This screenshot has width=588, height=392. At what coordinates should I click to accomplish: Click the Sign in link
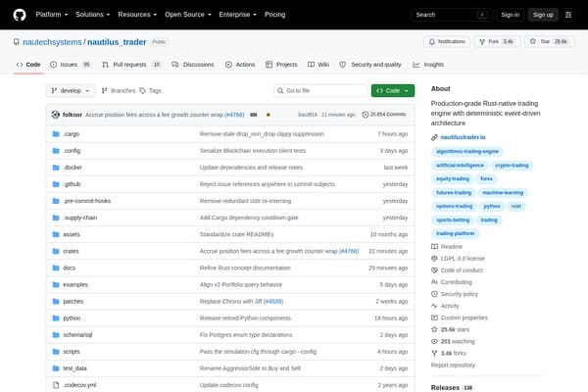point(511,15)
